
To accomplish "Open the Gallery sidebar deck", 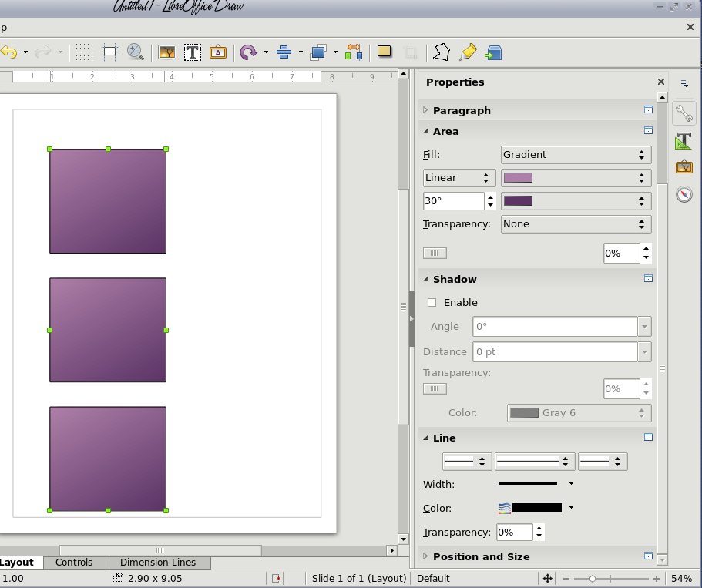I will (x=684, y=167).
